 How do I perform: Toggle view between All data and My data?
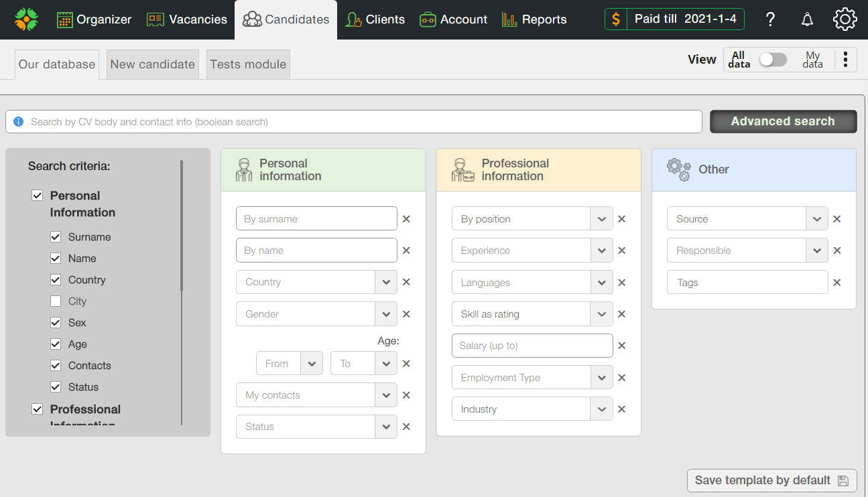tap(773, 60)
